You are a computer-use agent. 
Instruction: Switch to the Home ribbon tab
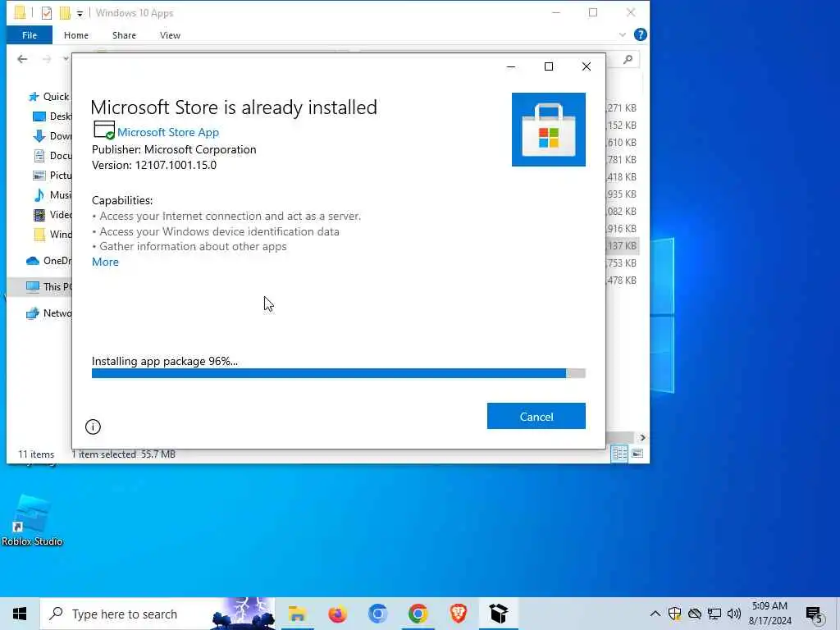pyautogui.click(x=76, y=35)
